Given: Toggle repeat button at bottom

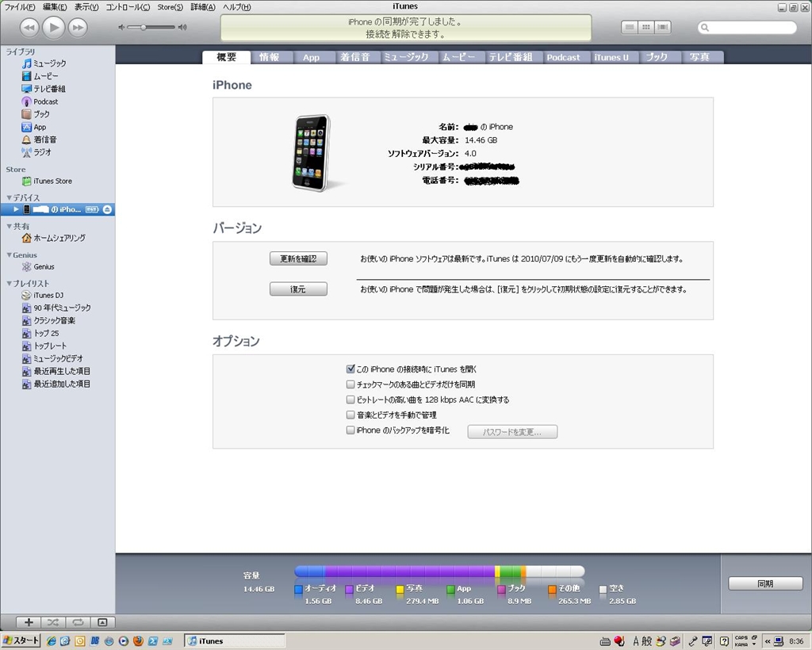Looking at the screenshot, I should coord(78,622).
